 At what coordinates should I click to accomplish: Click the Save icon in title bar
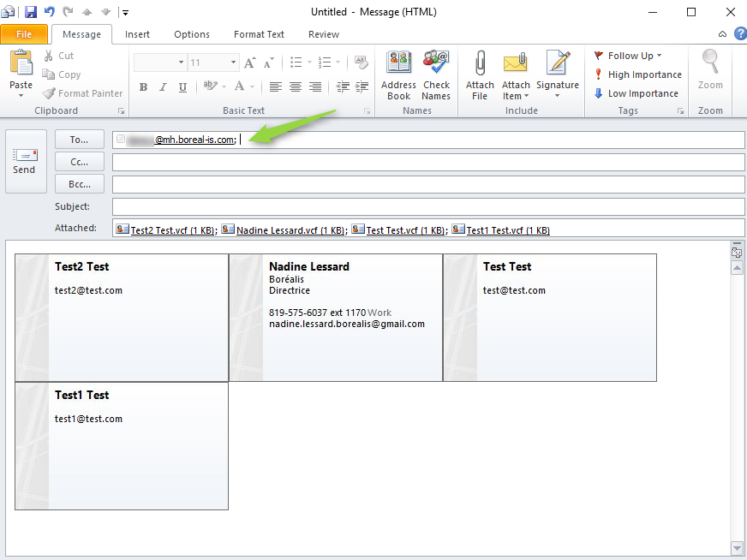click(31, 12)
